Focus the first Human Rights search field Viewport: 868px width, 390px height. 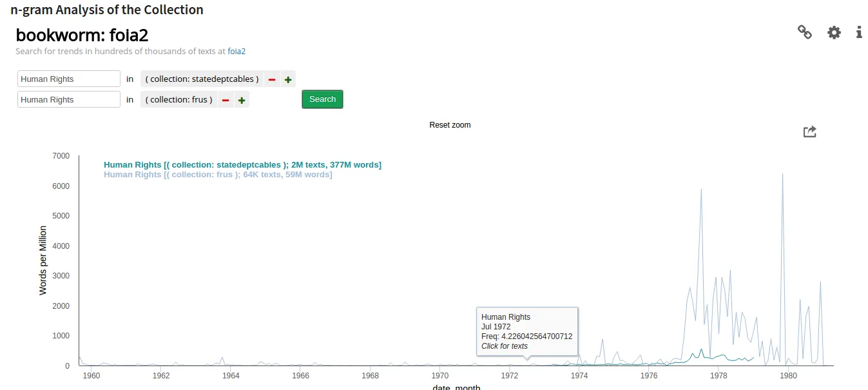coord(69,79)
